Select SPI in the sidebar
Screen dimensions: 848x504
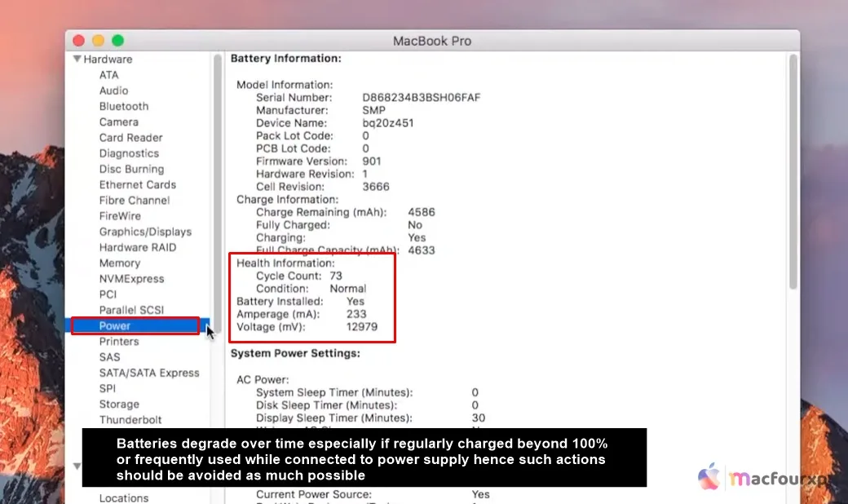coord(107,389)
